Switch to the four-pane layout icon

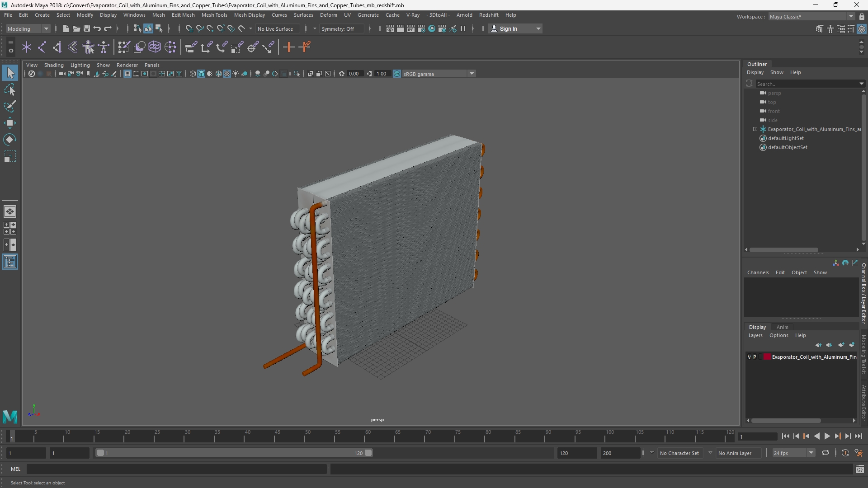click(10, 228)
